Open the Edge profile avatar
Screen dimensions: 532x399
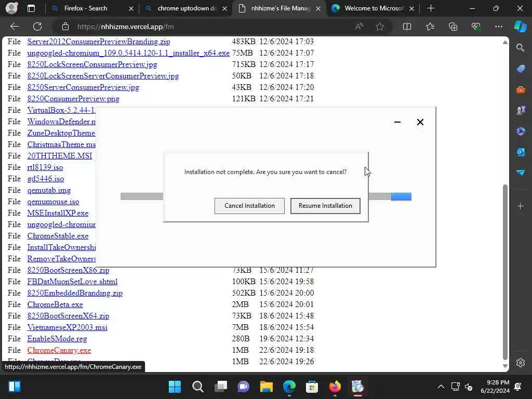coord(11,8)
